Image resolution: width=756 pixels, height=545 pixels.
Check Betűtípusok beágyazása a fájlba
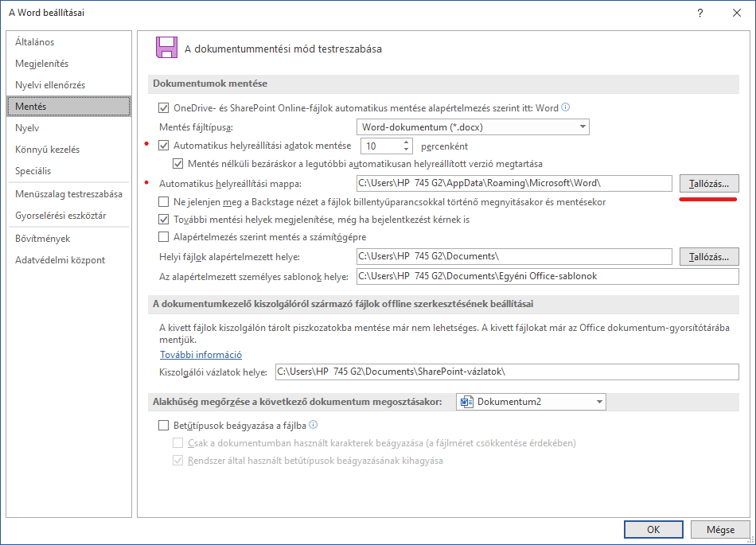163,425
